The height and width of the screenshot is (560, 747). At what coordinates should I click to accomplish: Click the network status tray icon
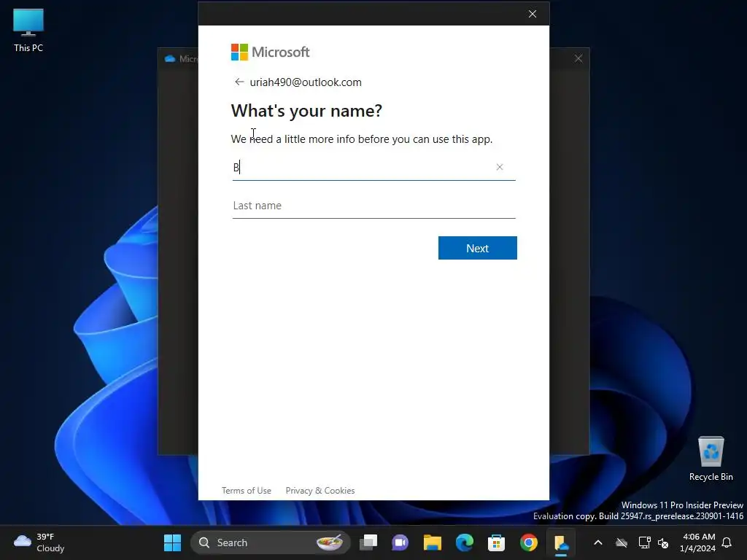(x=644, y=542)
